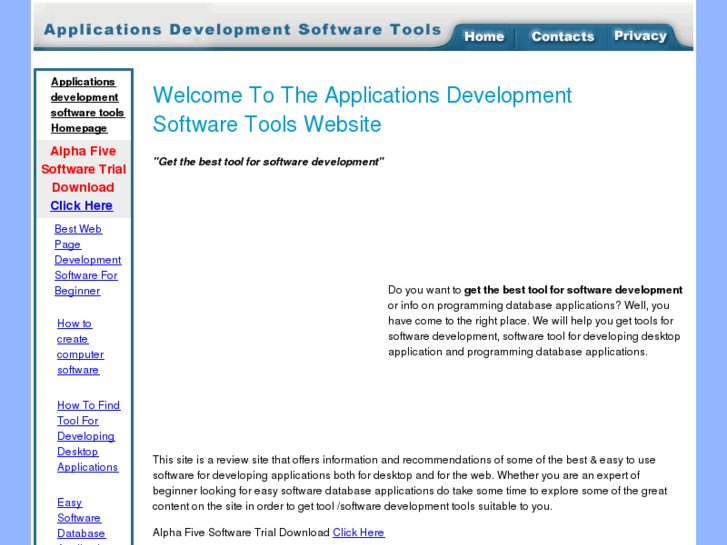Open Best Web Page Development Software For Beginner

point(88,260)
